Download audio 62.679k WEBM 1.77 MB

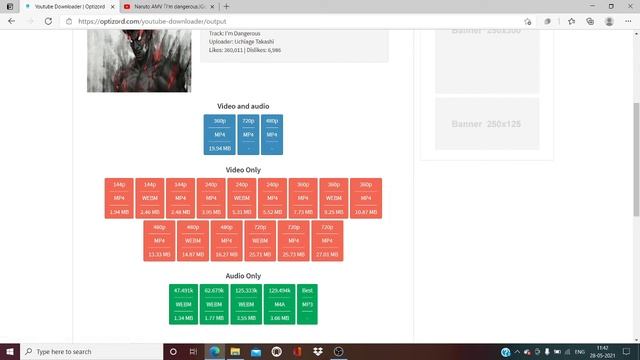coord(214,304)
